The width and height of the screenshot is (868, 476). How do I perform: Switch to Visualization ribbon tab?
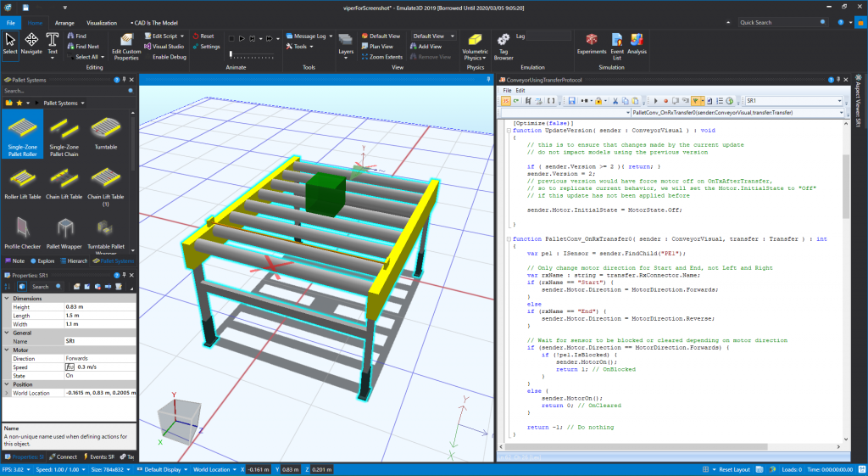point(102,23)
